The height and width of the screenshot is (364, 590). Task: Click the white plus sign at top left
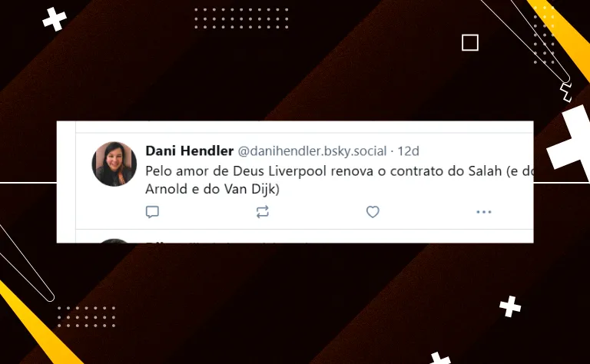[x=55, y=19]
